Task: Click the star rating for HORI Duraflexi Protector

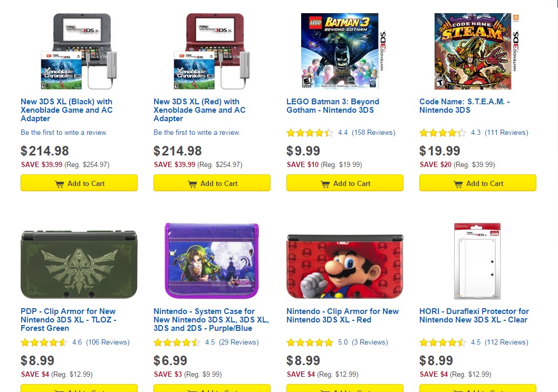Action: point(442,342)
